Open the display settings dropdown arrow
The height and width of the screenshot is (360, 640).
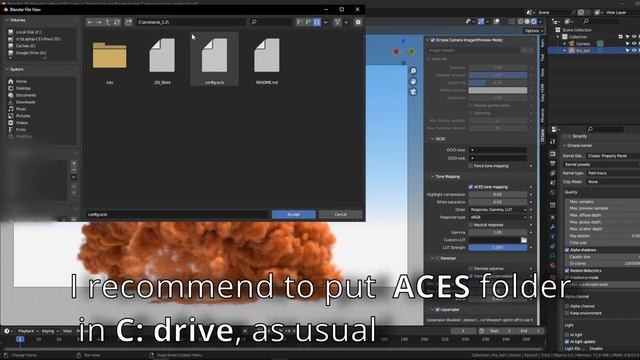point(325,22)
